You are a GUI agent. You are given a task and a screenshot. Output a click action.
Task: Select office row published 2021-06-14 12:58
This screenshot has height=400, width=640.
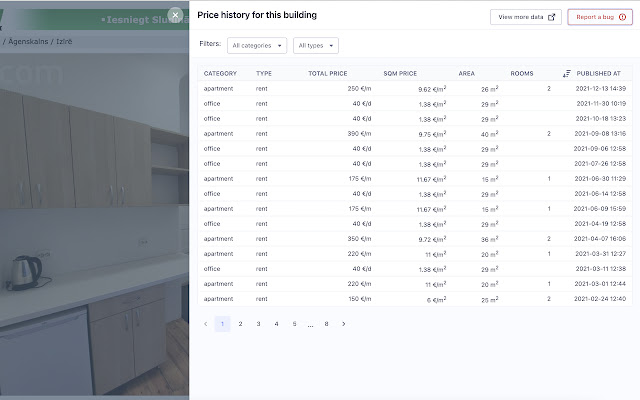tap(415, 194)
